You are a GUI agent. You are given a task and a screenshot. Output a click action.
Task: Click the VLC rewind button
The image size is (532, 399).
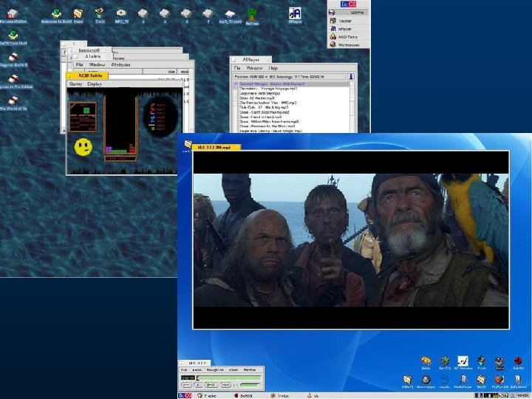click(x=186, y=385)
